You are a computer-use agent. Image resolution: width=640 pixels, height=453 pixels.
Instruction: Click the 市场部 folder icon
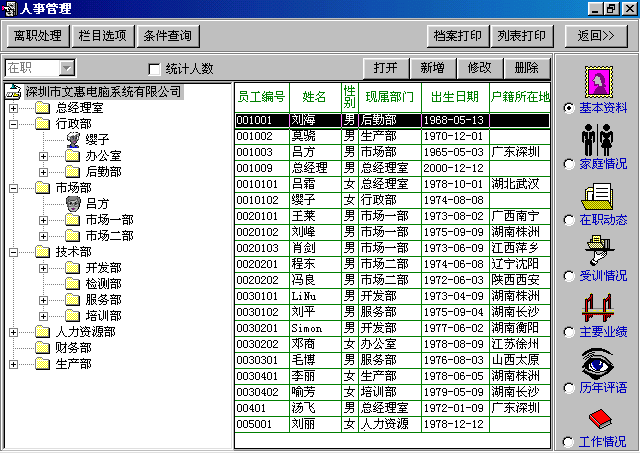42,188
